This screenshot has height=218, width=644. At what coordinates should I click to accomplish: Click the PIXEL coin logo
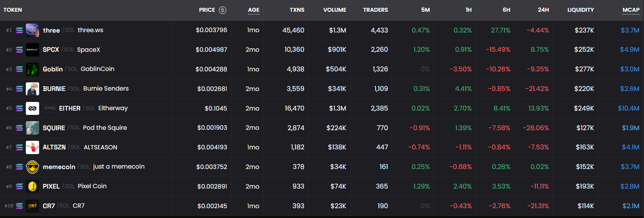coord(32,187)
